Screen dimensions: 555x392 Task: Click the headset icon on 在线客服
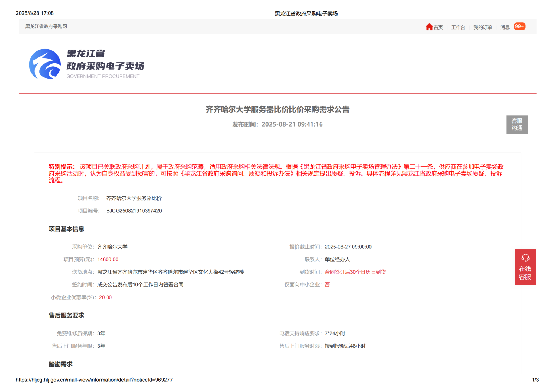(525, 258)
